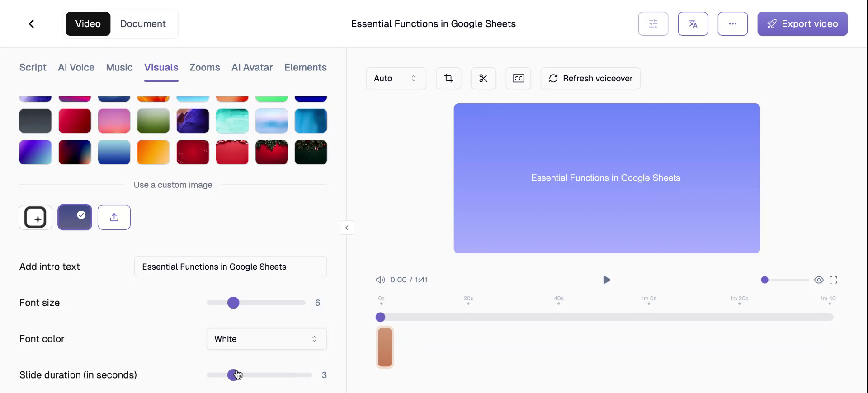Select the scissors cut tool
This screenshot has width=868, height=393.
pyautogui.click(x=483, y=79)
